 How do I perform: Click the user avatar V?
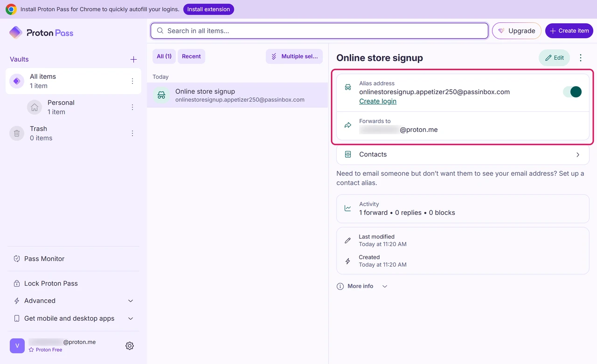[17, 346]
